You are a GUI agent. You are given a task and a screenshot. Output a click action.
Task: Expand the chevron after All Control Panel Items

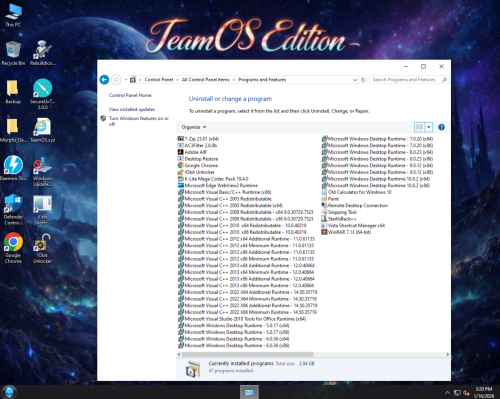tap(234, 80)
